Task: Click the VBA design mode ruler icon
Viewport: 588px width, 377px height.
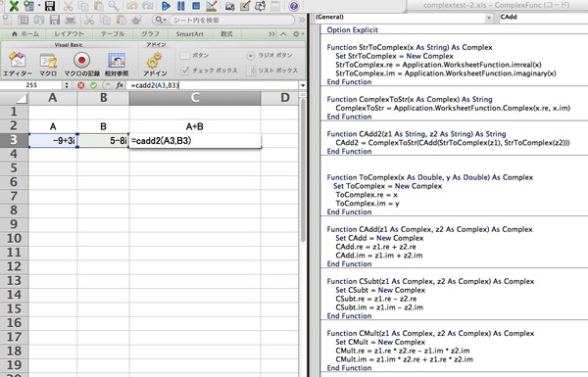Action: coord(212,6)
